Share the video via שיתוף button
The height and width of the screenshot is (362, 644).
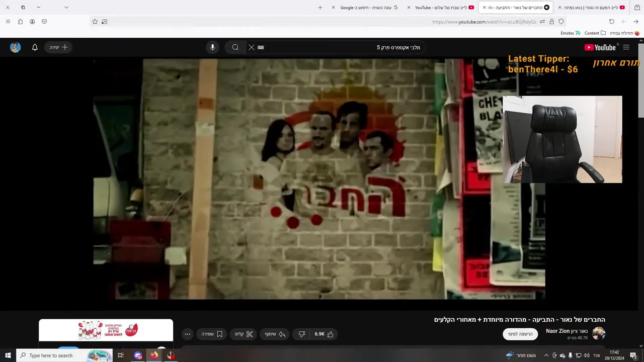coord(275,334)
